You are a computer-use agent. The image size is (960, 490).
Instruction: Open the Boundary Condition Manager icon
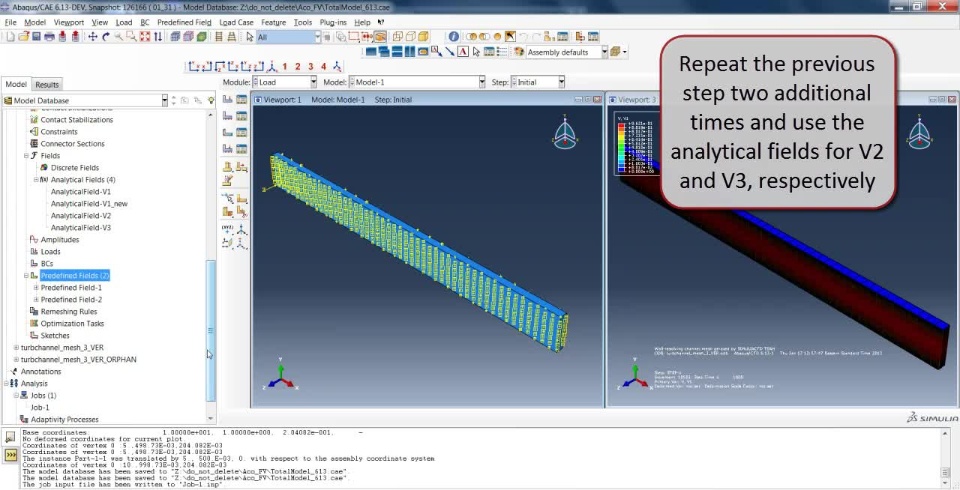(x=242, y=115)
